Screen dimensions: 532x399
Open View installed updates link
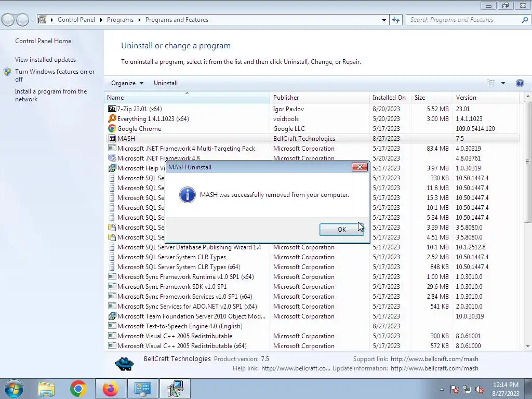pyautogui.click(x=46, y=60)
